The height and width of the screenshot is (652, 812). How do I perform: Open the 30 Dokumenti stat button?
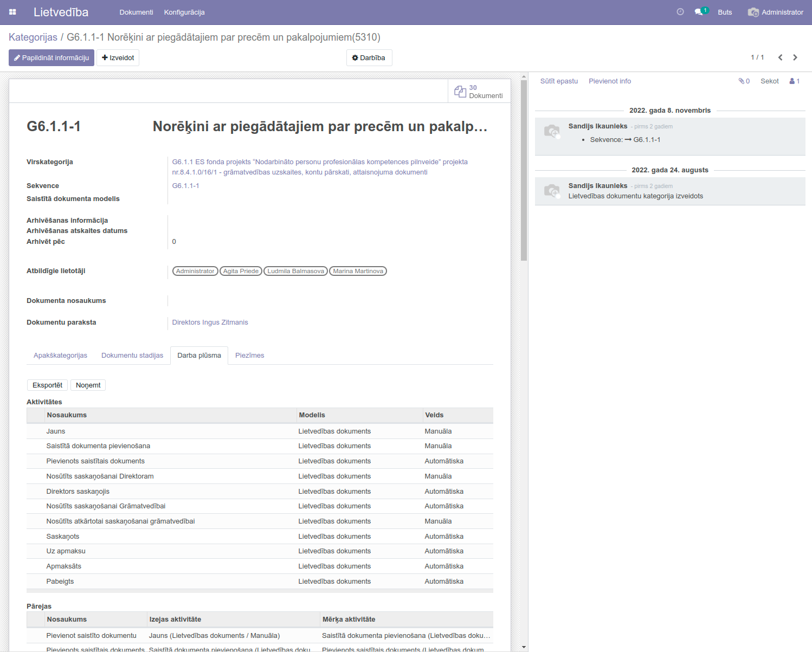coord(479,92)
